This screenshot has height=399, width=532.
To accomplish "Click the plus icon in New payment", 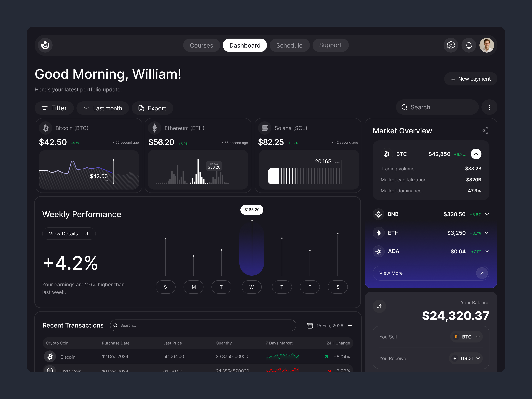I will (453, 79).
